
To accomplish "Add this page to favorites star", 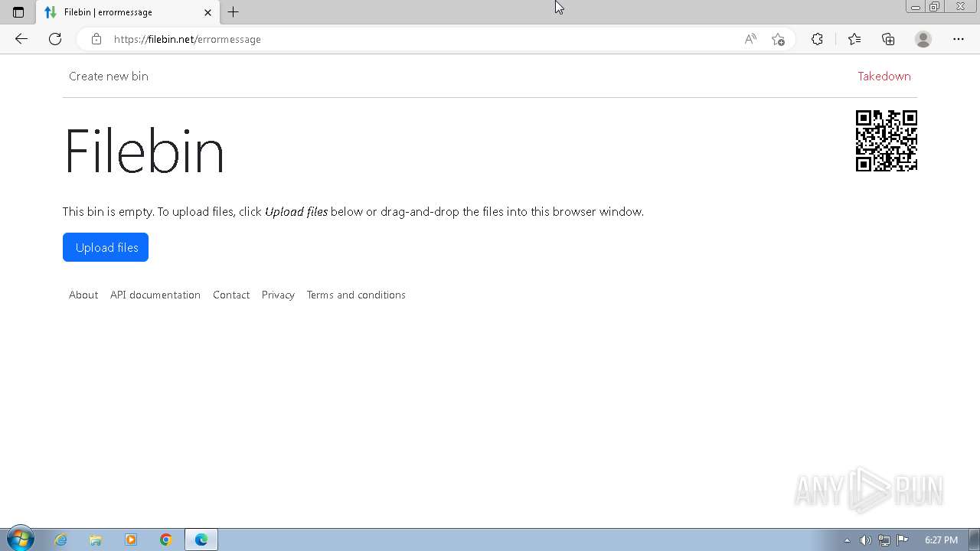I will tap(779, 39).
